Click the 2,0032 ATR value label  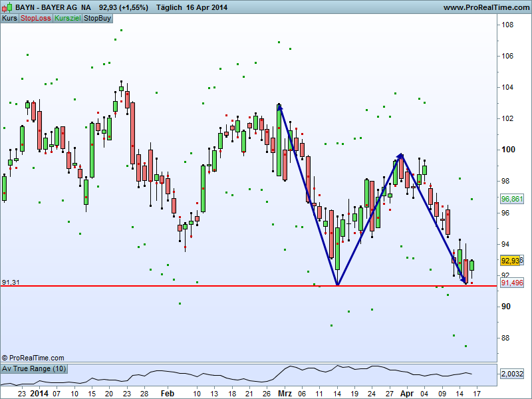512,374
